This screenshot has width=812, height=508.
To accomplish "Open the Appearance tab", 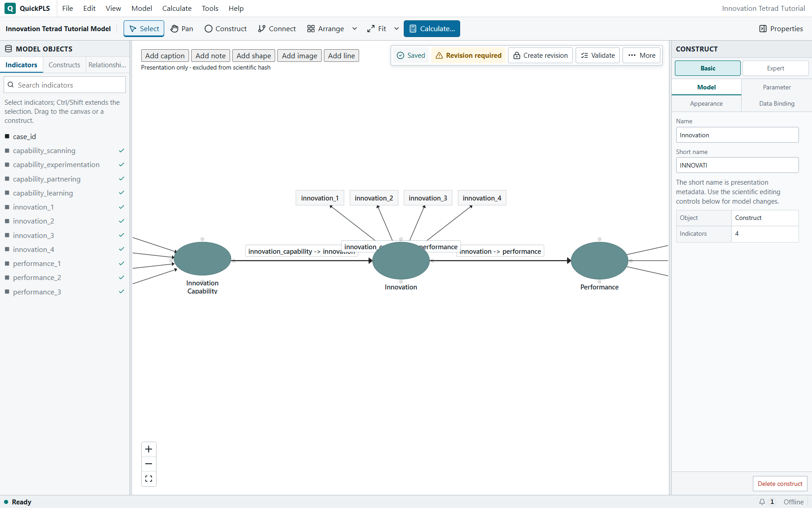I will click(x=706, y=103).
